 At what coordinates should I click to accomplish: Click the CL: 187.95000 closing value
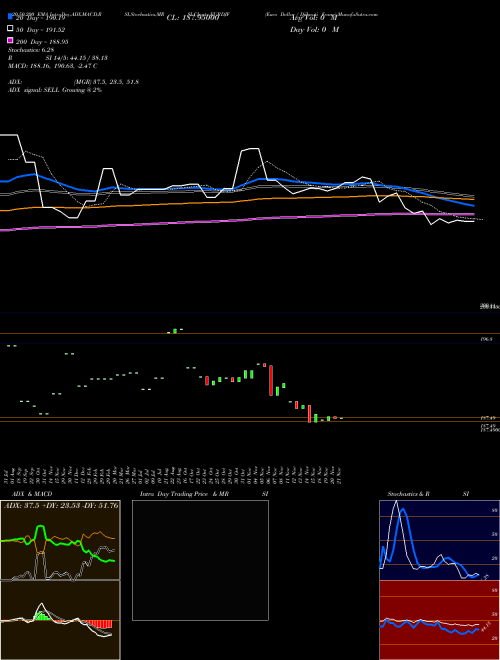(193, 18)
